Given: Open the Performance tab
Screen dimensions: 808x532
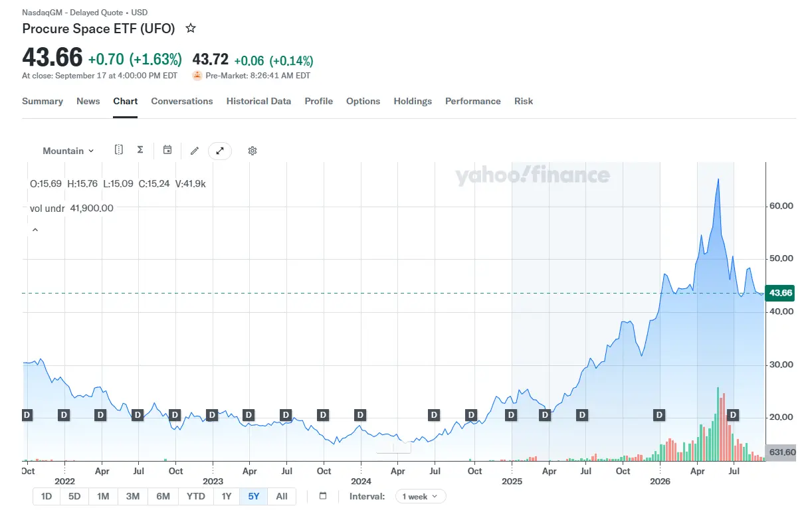Looking at the screenshot, I should click(473, 101).
